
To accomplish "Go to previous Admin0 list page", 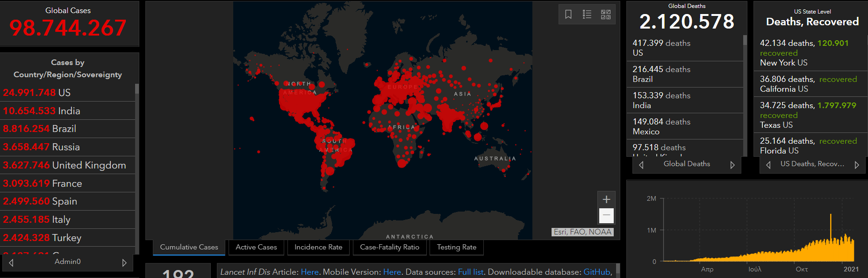I will 11,263.
